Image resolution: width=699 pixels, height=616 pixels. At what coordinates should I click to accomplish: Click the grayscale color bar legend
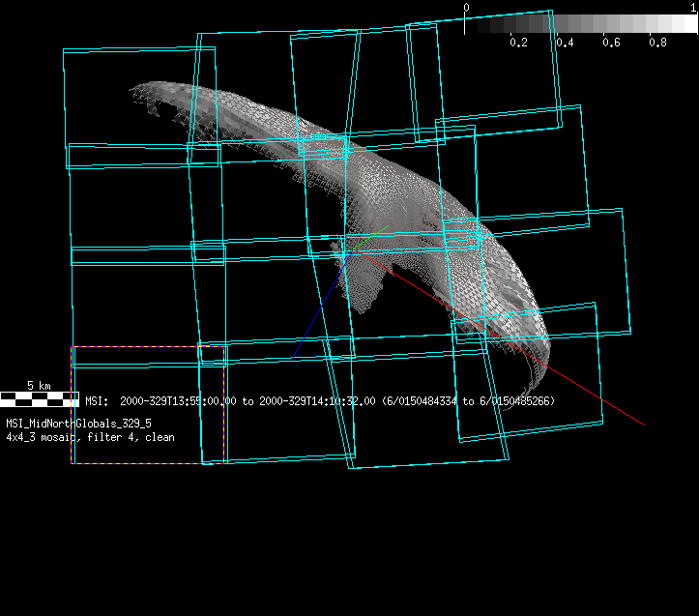pyautogui.click(x=580, y=24)
